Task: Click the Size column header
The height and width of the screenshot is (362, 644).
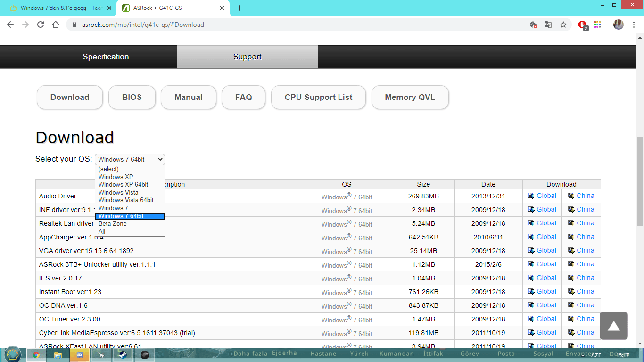Action: [x=423, y=184]
